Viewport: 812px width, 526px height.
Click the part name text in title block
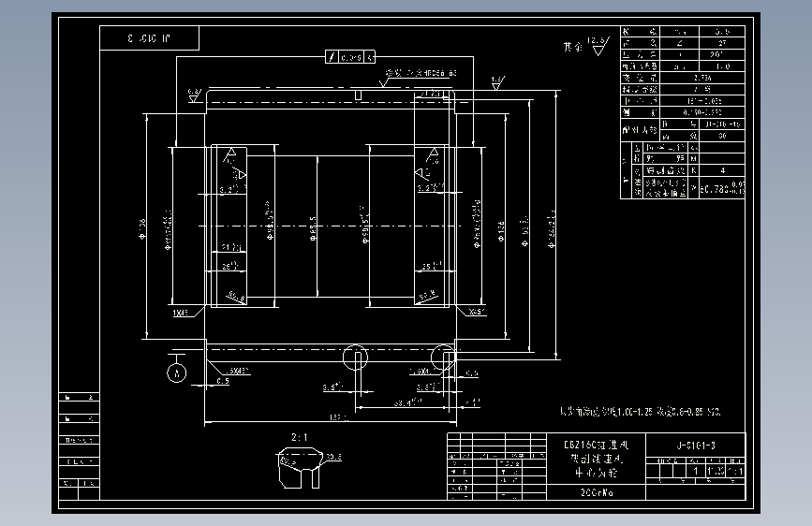coord(596,459)
